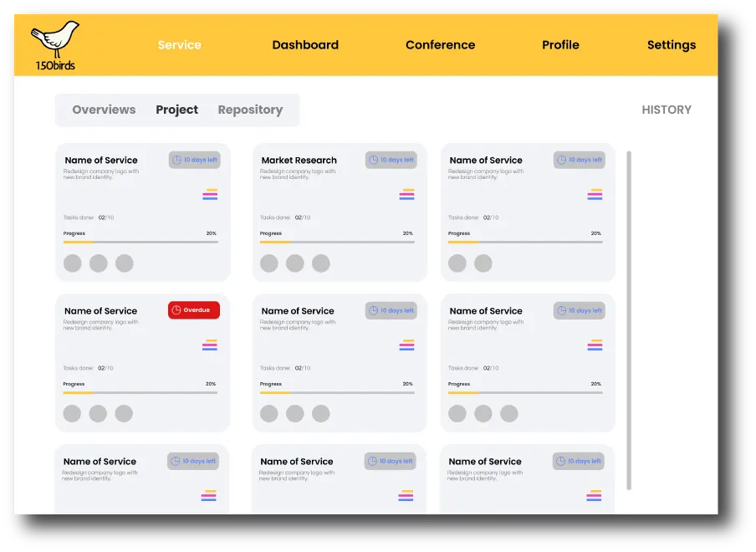Screen dimensions: 756x552
Task: Switch to the Repository tab
Action: [x=250, y=110]
